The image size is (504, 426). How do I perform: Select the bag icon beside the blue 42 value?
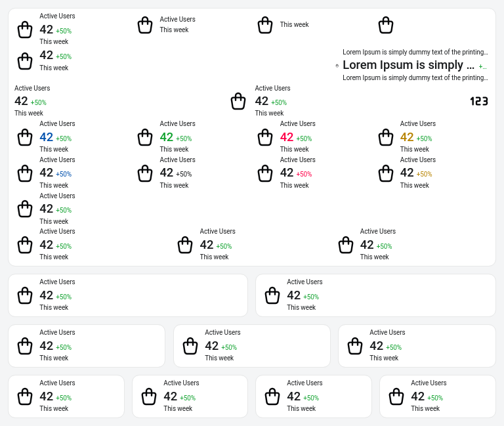click(x=25, y=137)
